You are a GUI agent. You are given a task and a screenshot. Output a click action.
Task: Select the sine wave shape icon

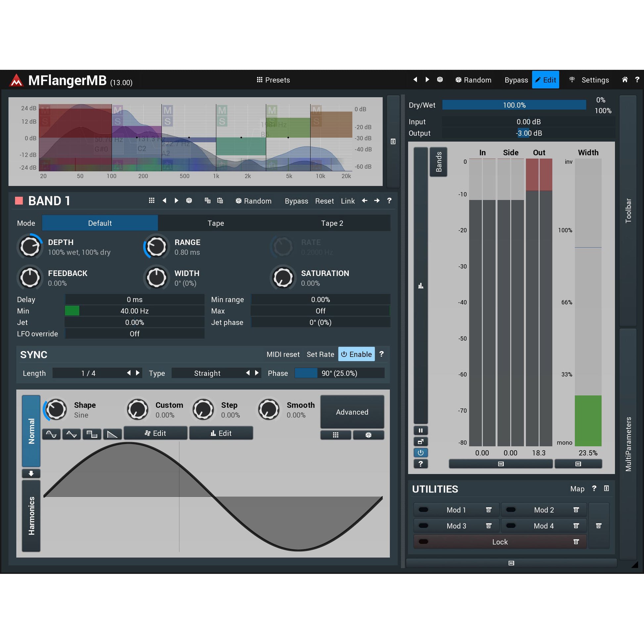[51, 434]
